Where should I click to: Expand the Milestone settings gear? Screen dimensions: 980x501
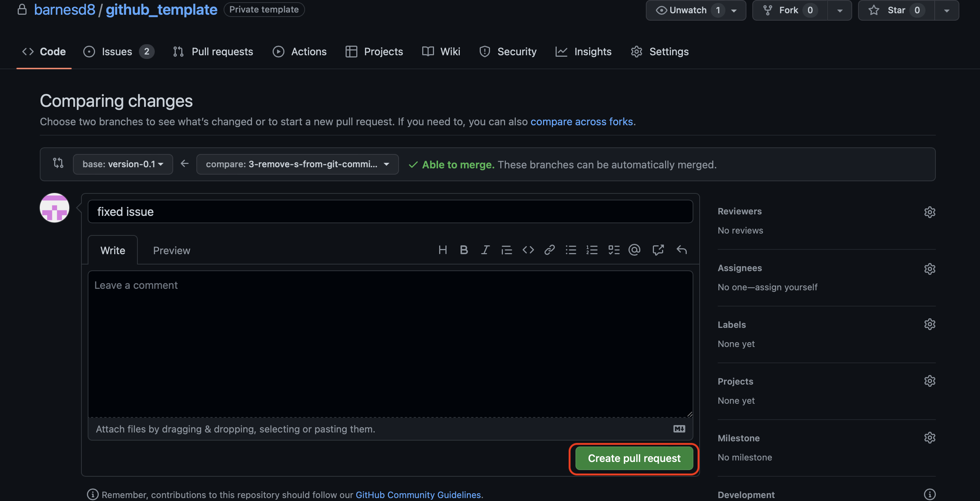point(930,438)
